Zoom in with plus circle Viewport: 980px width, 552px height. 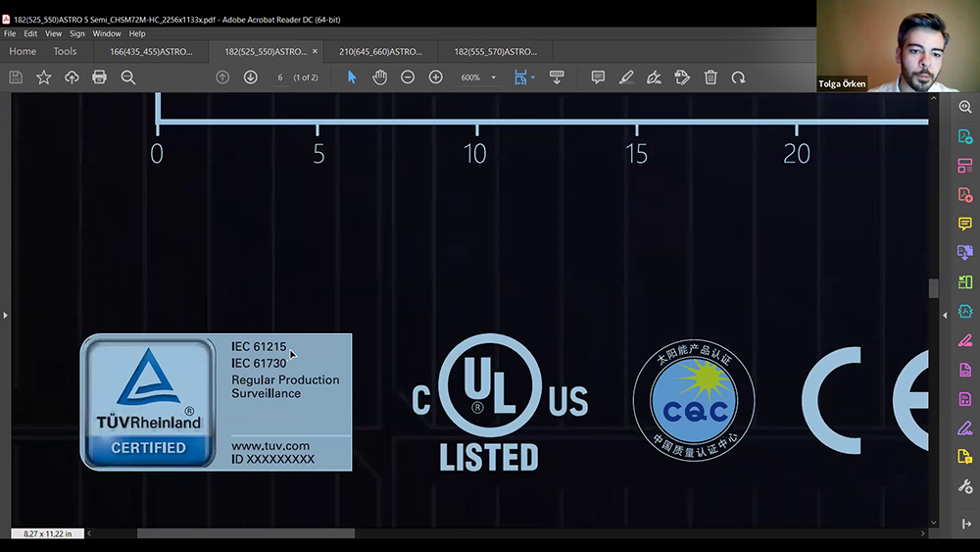pyautogui.click(x=436, y=76)
